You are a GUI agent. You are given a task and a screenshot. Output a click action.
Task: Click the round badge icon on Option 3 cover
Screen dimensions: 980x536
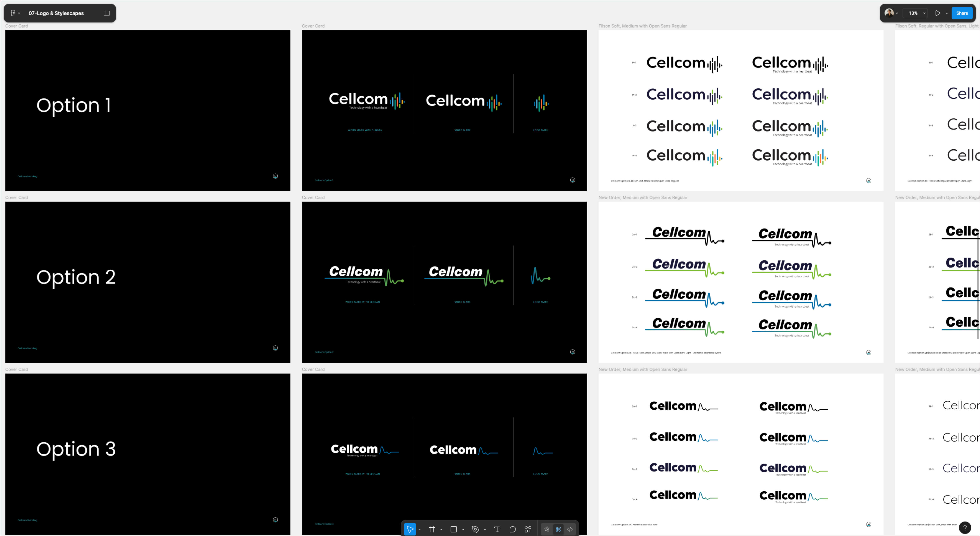(275, 520)
